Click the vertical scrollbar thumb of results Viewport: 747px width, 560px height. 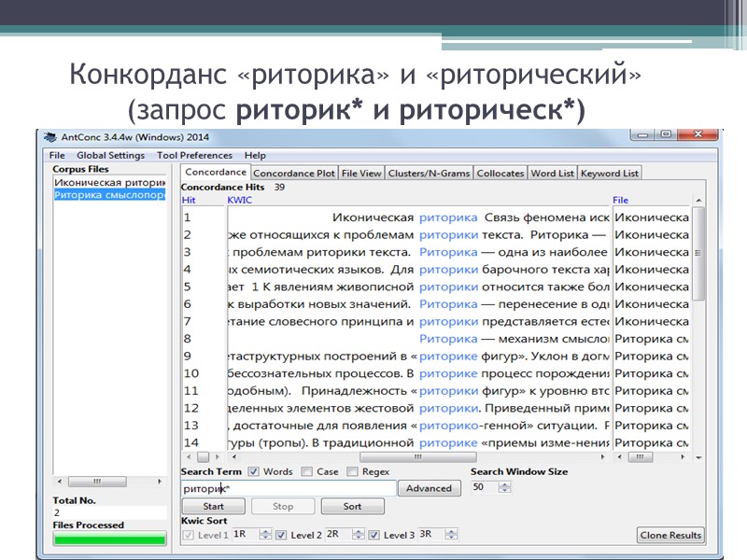pos(698,253)
